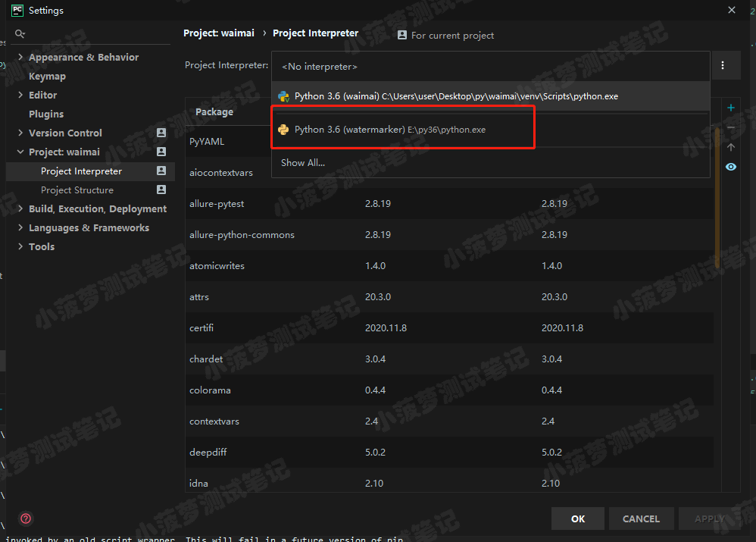Screen dimensions: 756x542
Task: Expand the Editor section
Action: (20, 95)
